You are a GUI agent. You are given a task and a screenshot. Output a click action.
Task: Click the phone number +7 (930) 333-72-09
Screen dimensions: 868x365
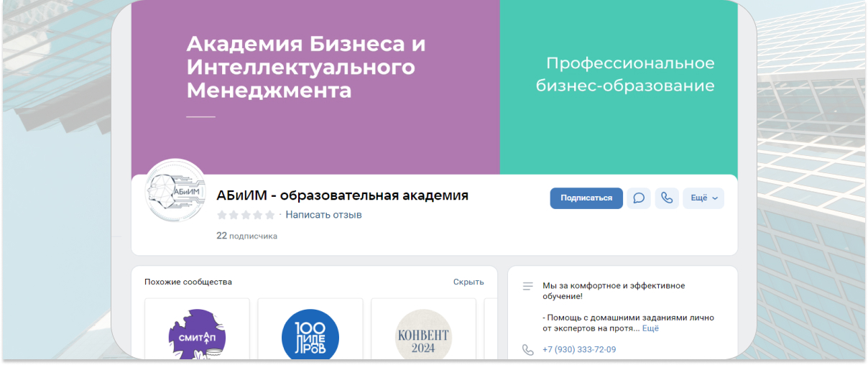[579, 350]
